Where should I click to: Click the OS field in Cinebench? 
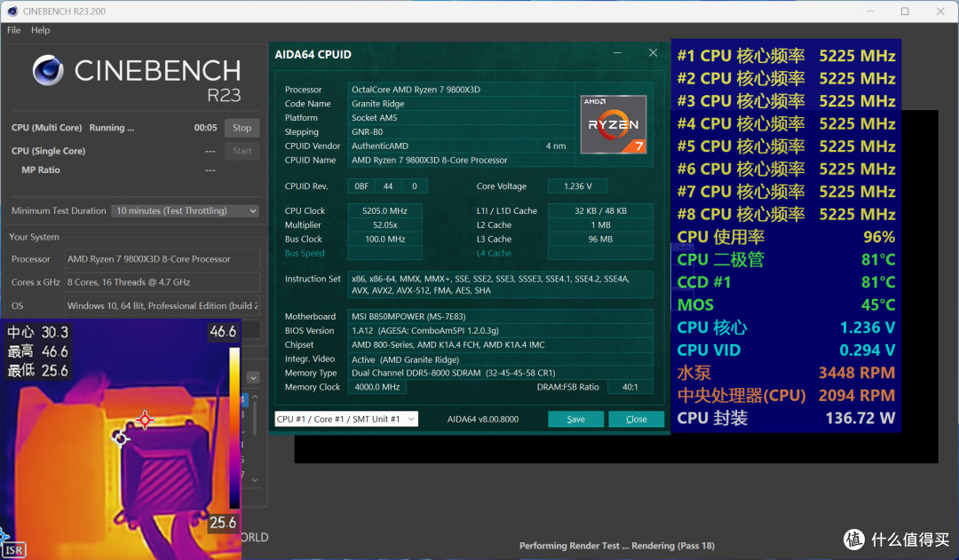(162, 305)
